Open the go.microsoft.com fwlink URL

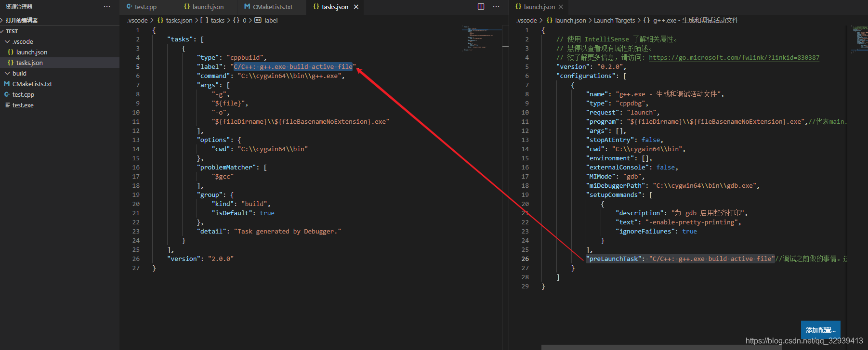pos(734,57)
